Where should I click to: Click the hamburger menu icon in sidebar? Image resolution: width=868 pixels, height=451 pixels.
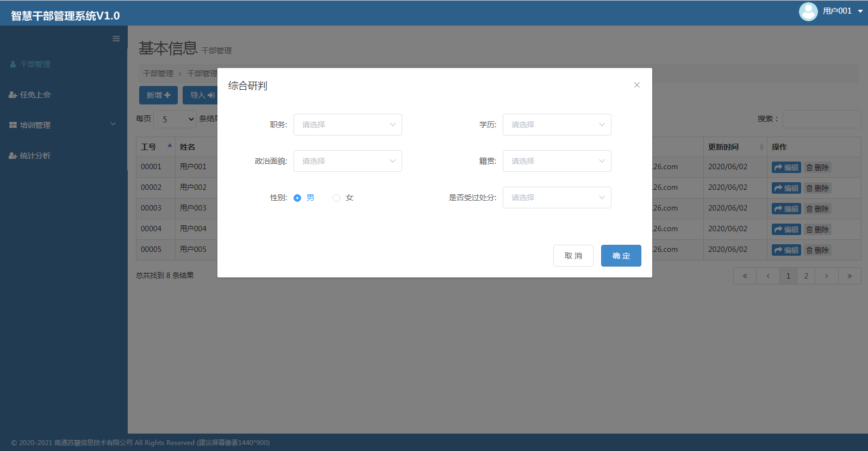point(116,39)
